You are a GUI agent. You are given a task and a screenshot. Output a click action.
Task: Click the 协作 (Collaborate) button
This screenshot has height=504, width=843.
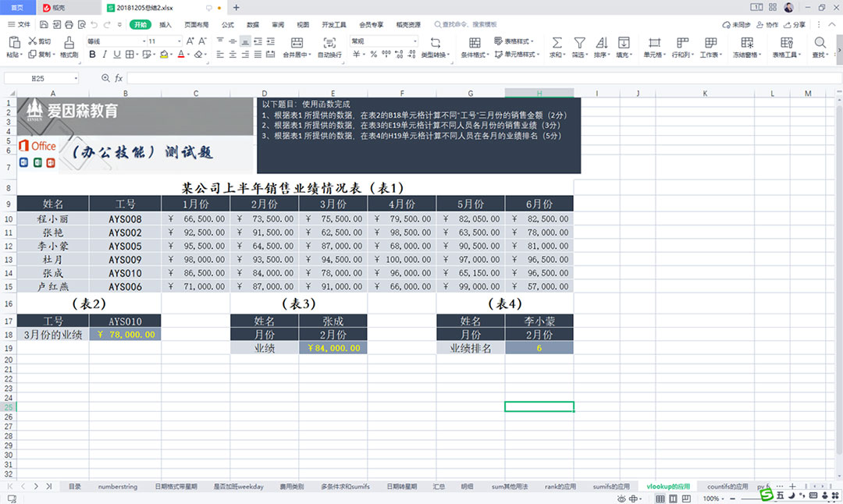pyautogui.click(x=767, y=24)
